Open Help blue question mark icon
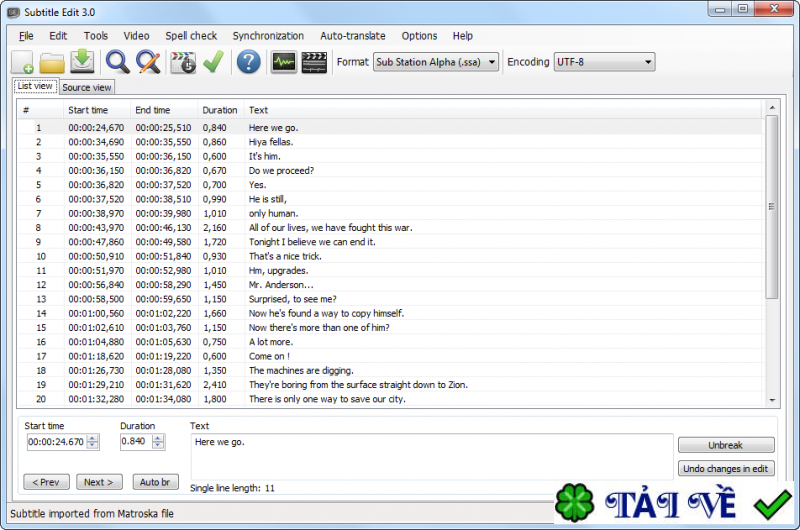This screenshot has height=530, width=800. 248,62
